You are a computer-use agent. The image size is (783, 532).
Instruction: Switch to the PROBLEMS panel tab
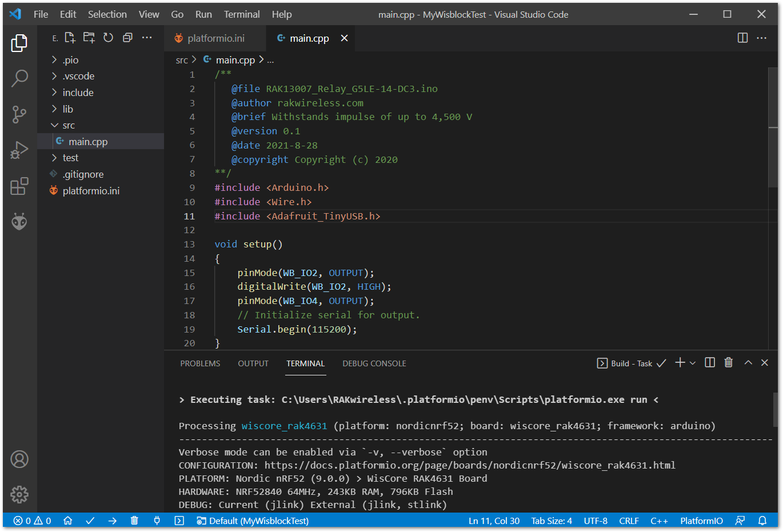[x=200, y=363]
